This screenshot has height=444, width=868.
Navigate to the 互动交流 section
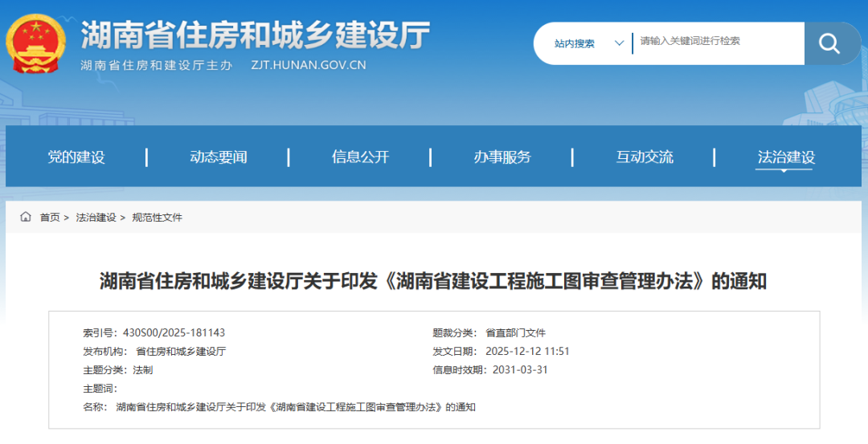tap(645, 157)
